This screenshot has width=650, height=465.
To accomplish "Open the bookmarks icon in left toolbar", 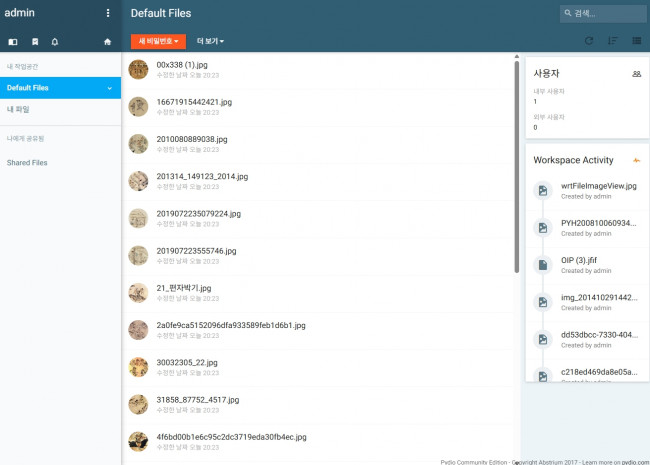I will pos(35,42).
